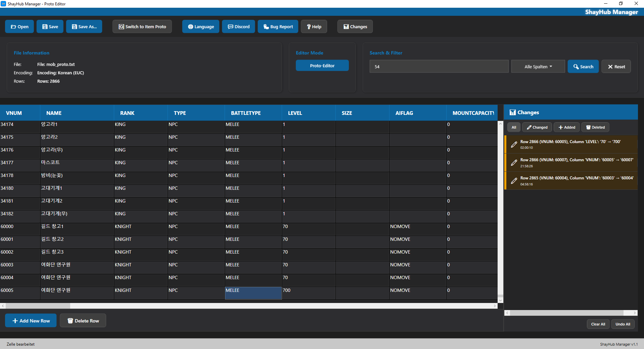
Task: Click the Open file toolbar button
Action: coord(19,27)
